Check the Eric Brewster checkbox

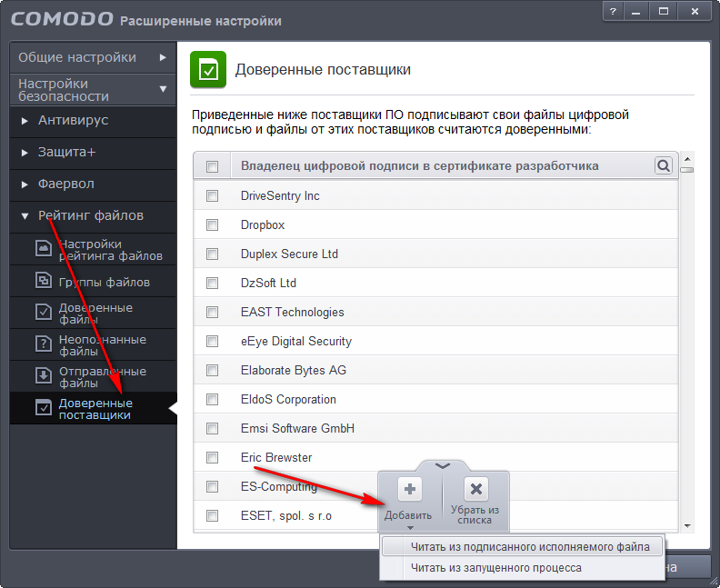point(212,458)
